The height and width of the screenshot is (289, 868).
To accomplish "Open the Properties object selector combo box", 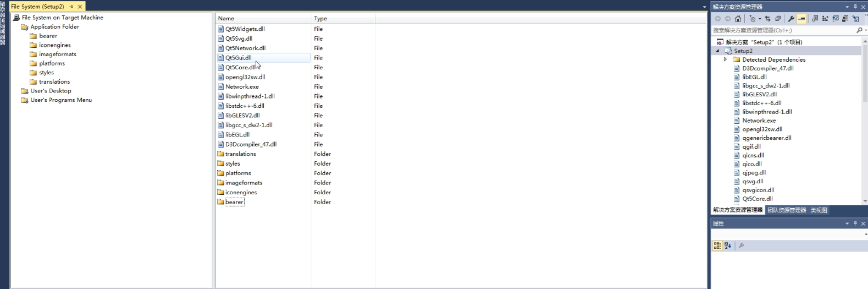I will pyautogui.click(x=789, y=235).
